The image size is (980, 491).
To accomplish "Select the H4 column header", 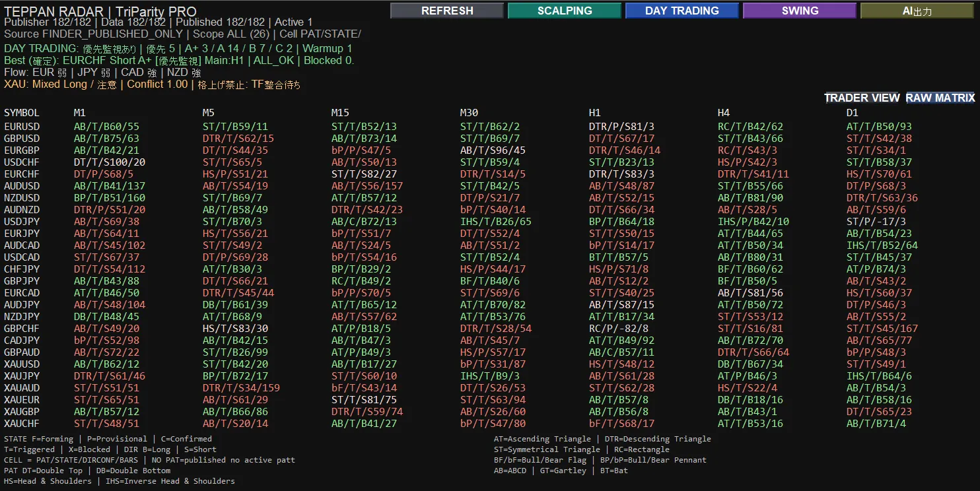I will [x=724, y=113].
